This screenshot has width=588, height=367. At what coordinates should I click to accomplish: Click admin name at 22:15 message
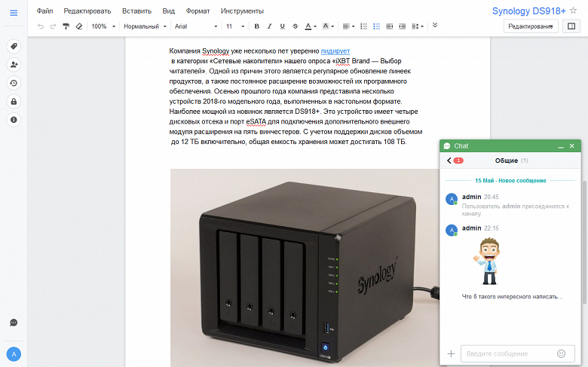(x=471, y=228)
